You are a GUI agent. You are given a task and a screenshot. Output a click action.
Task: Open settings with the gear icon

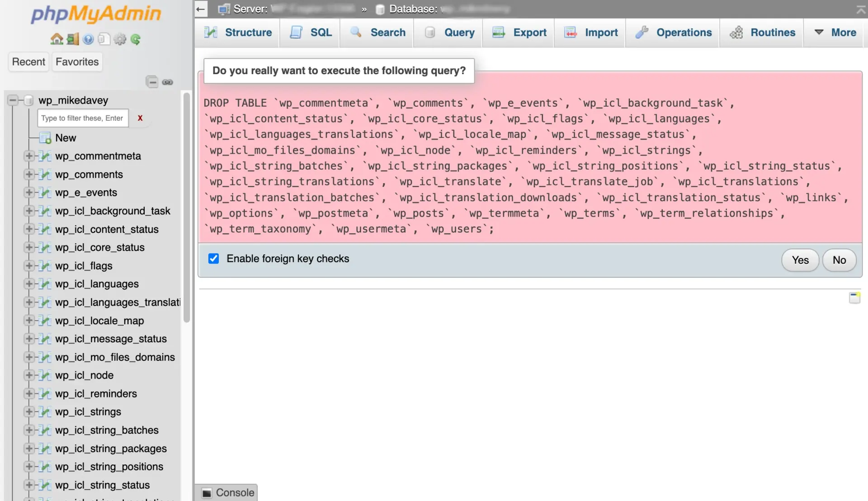tap(120, 39)
